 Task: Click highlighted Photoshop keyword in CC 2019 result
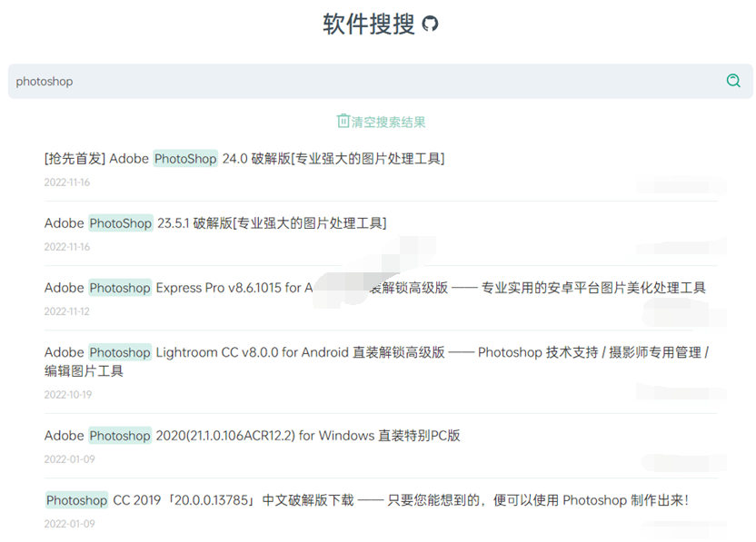(77, 500)
